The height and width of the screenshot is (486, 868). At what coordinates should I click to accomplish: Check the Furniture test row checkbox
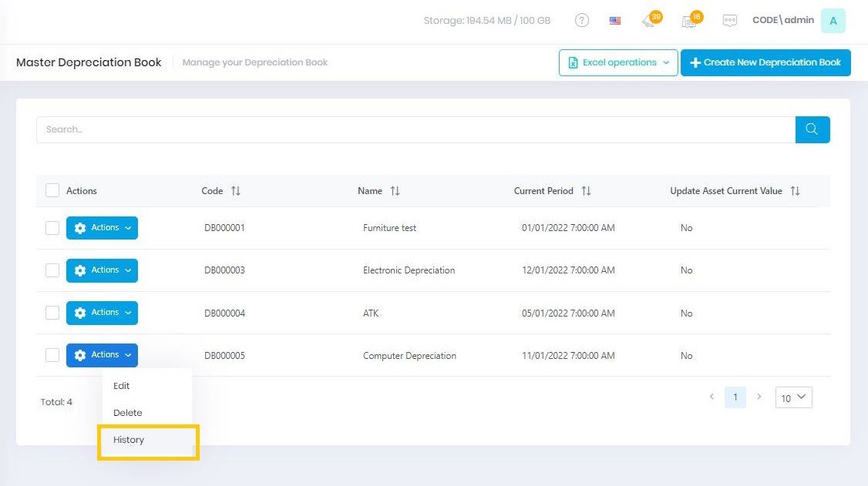52,228
